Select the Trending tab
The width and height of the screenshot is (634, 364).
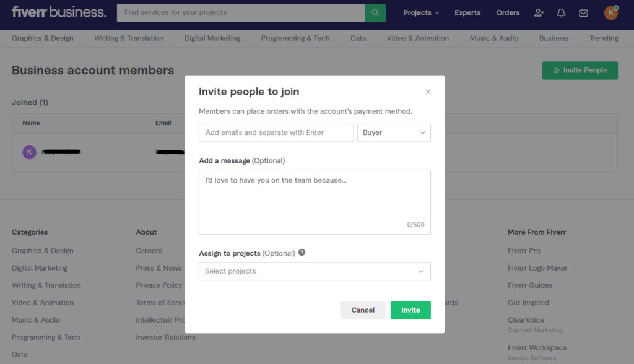coord(603,38)
